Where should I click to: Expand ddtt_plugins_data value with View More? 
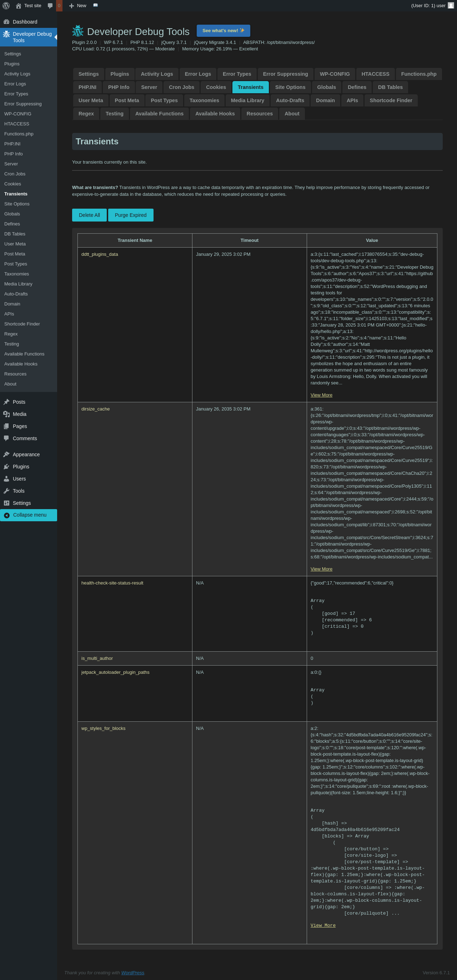click(x=321, y=395)
